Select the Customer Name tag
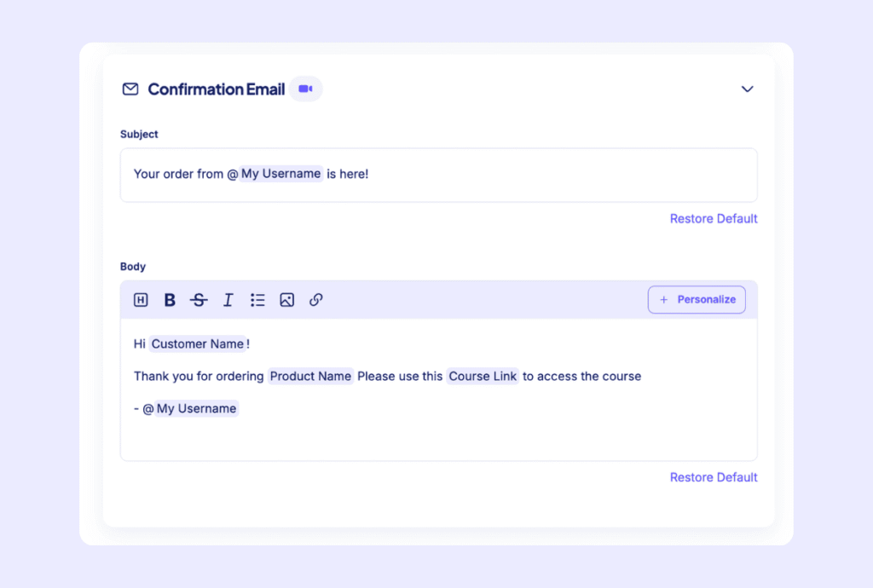873x588 pixels. click(x=198, y=343)
